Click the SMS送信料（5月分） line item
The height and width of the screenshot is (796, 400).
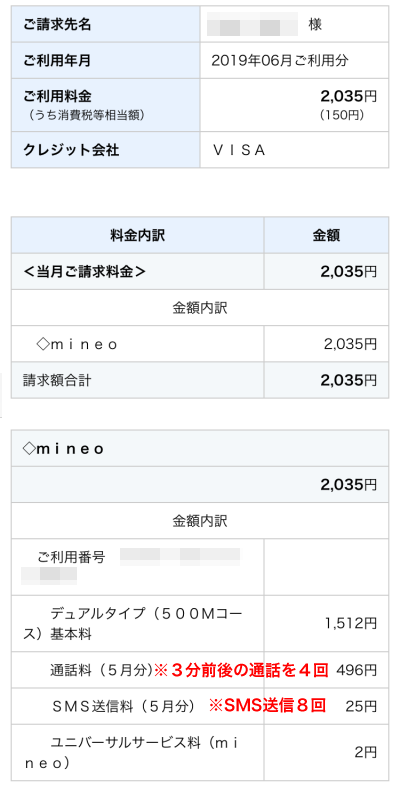(124, 706)
